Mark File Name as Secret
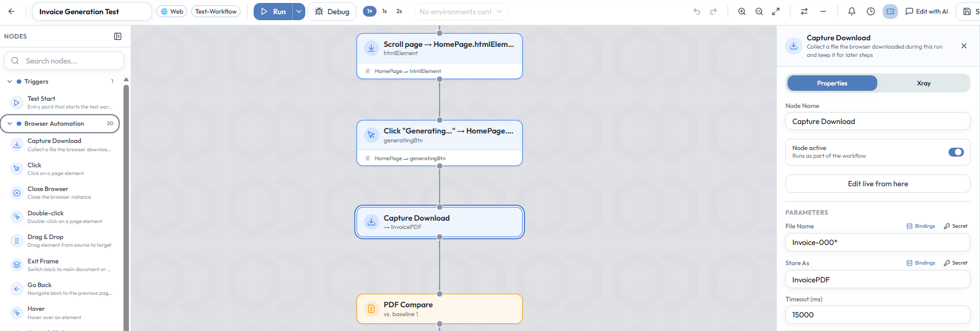 pyautogui.click(x=956, y=226)
